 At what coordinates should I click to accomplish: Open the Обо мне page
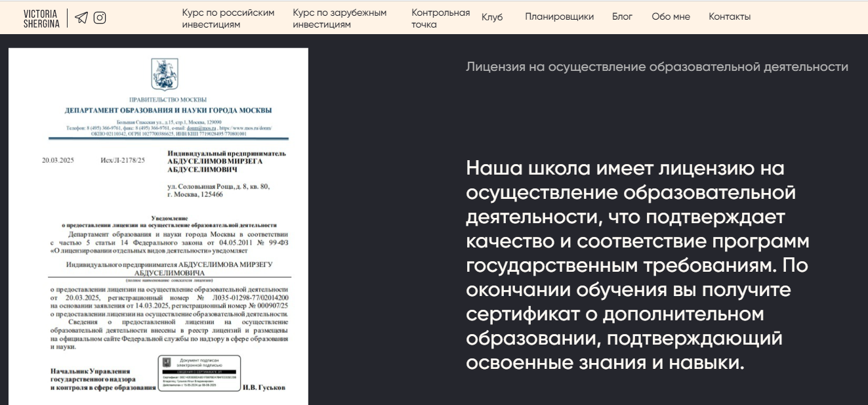(671, 17)
